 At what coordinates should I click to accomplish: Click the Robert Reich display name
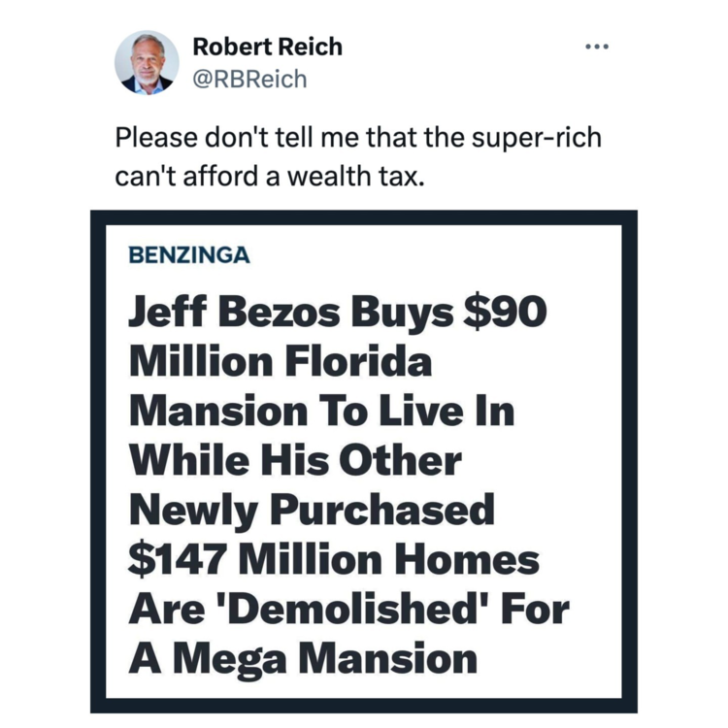tap(267, 46)
